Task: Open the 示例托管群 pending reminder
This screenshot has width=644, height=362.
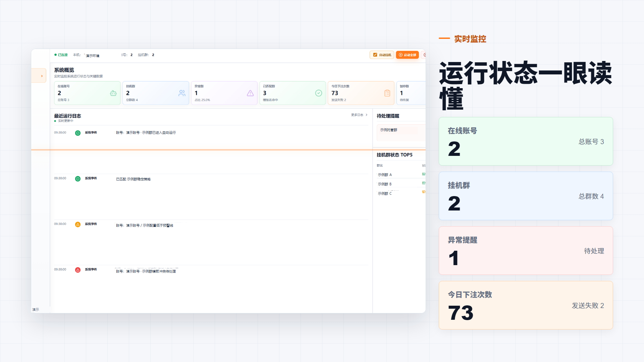Action: click(401, 132)
